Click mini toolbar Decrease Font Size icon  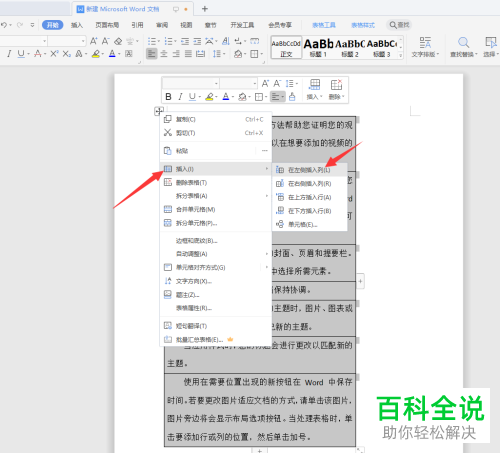click(x=277, y=83)
